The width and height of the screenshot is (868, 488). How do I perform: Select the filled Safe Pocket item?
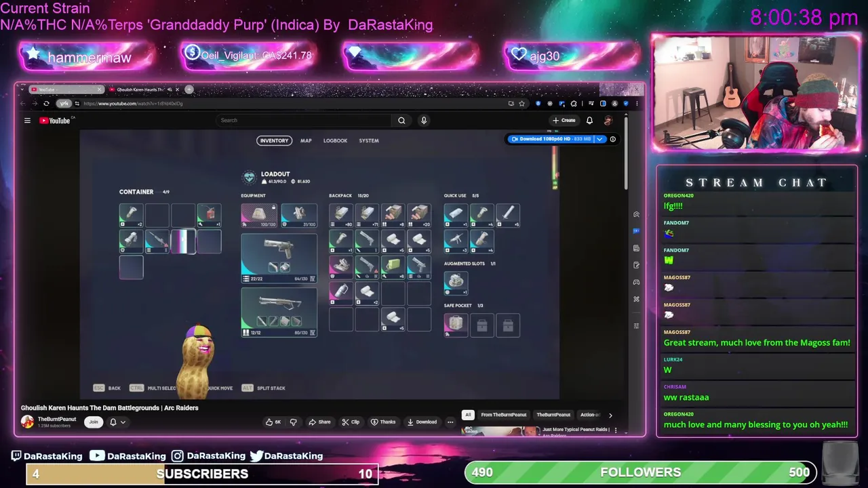(456, 325)
